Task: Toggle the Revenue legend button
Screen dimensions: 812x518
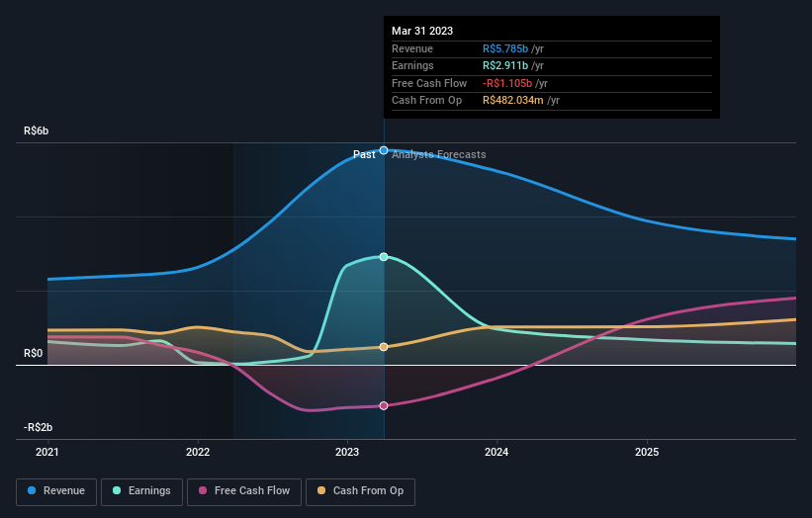Action: [56, 491]
